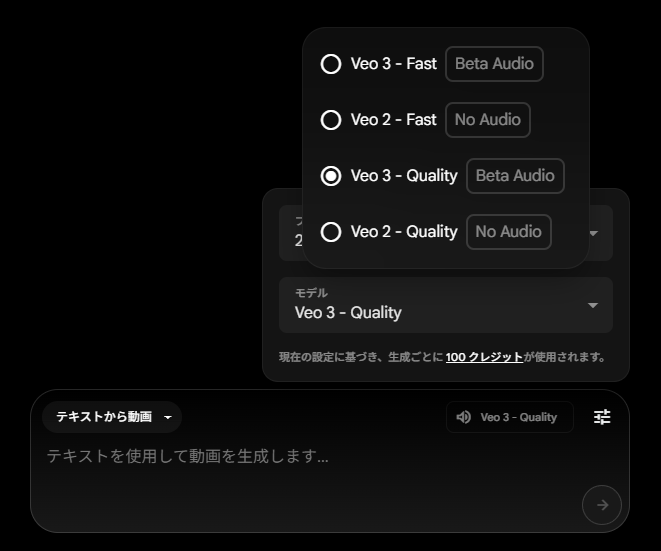Open the settings sliders icon
This screenshot has width=661, height=551.
point(602,417)
